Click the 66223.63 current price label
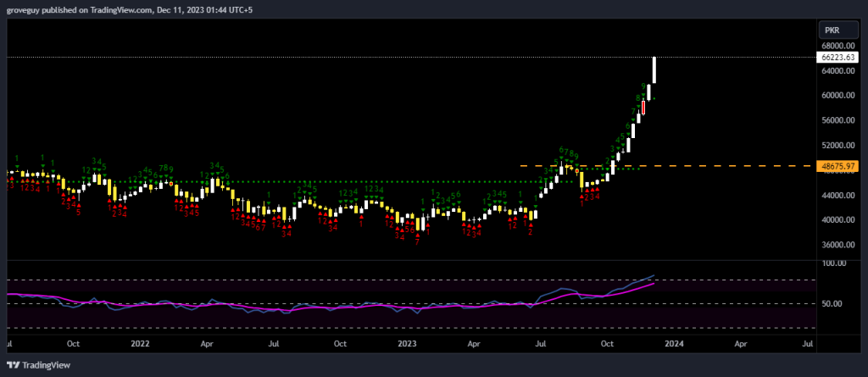868x377 pixels. click(x=835, y=58)
